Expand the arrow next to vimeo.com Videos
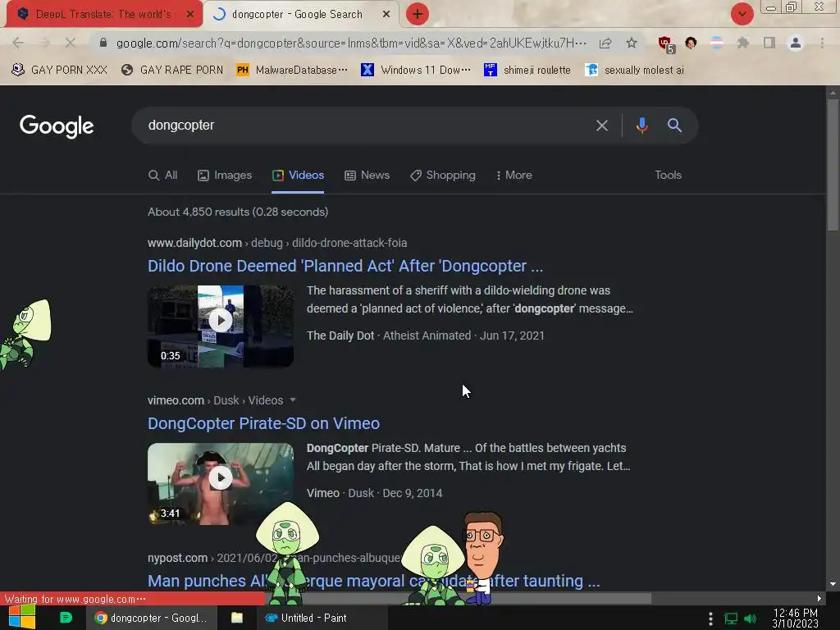 pyautogui.click(x=293, y=400)
